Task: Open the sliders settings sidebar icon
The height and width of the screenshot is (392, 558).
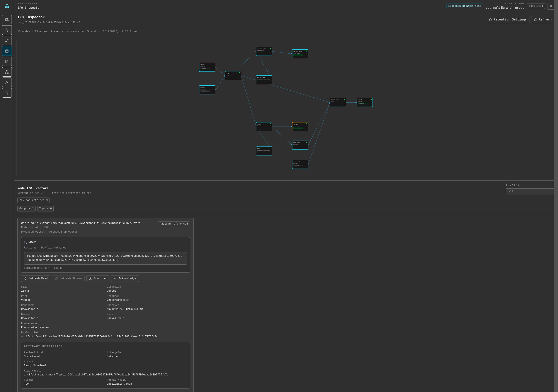Action: 7,93
